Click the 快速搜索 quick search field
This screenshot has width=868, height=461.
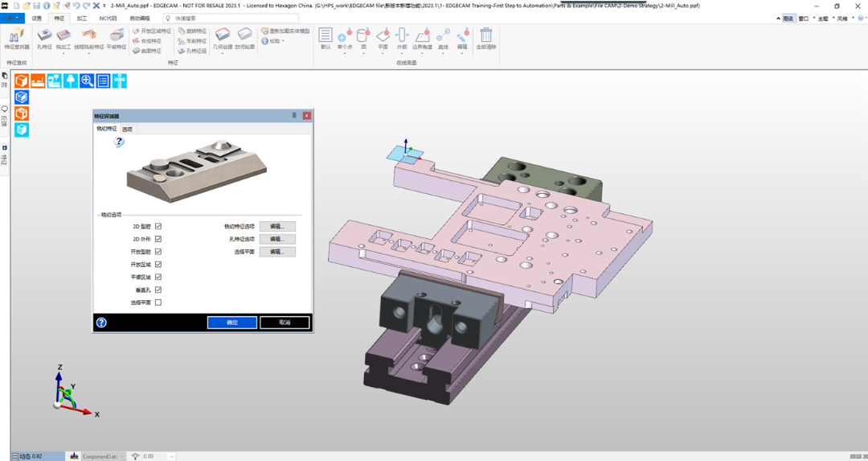coord(231,19)
